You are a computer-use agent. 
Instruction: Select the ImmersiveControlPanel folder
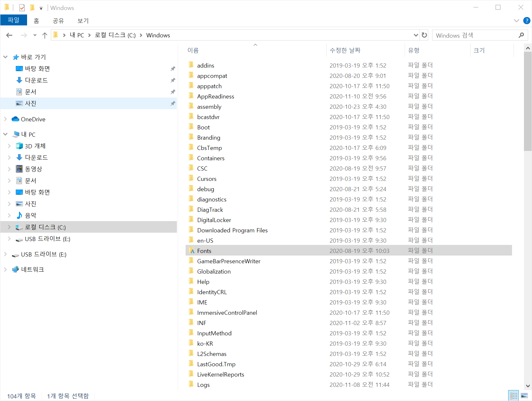[227, 312]
